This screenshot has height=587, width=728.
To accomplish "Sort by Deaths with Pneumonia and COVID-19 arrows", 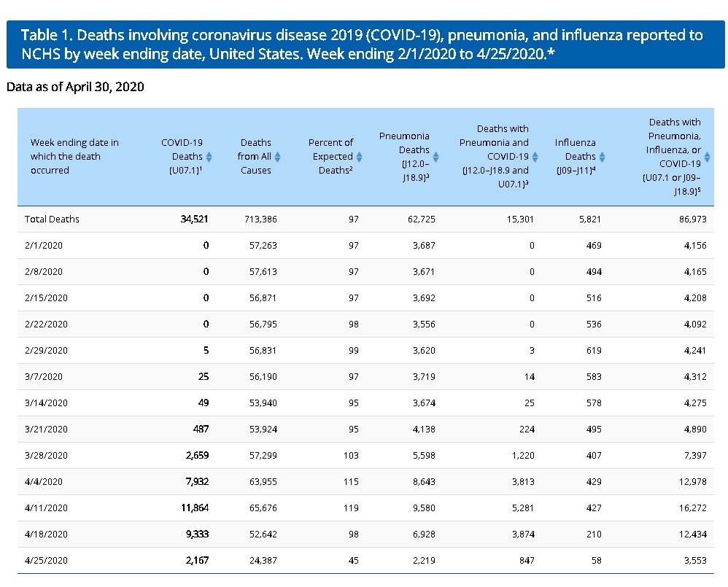I will click(x=535, y=157).
